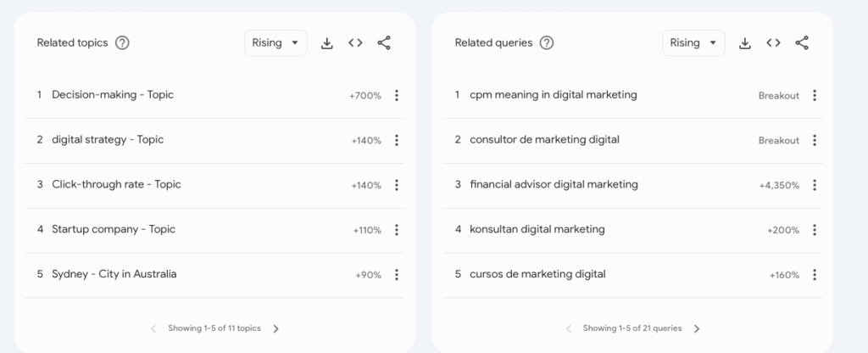Expand Rising dropdown in Related topics
The image size is (868, 353).
[275, 43]
